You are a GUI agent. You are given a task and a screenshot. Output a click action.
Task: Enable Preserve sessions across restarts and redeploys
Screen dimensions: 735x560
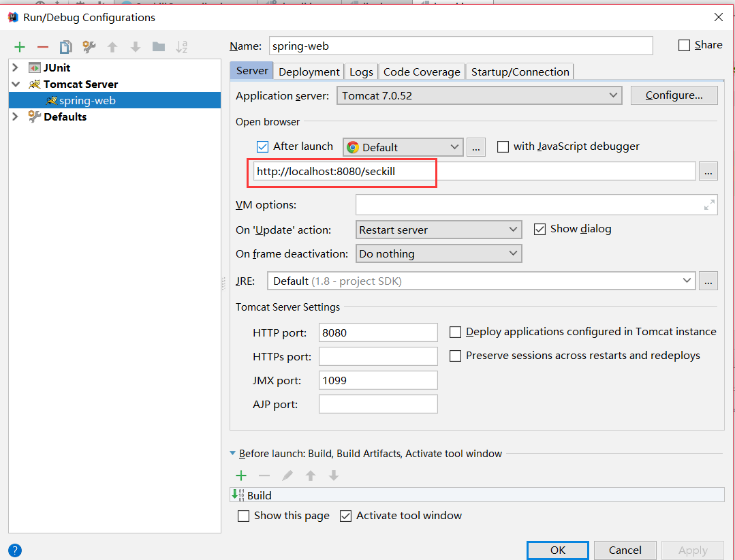pos(455,355)
